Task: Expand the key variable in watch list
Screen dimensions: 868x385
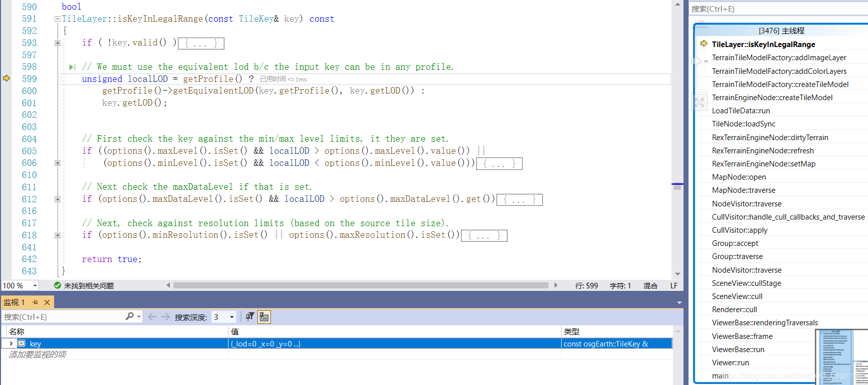Action: coord(11,344)
